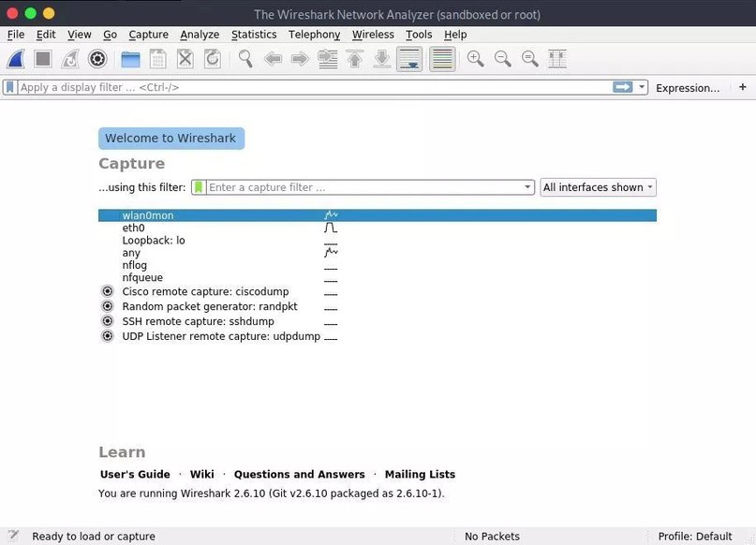This screenshot has width=756, height=545.
Task: Start capturing packets with shark fin icon
Action: [x=16, y=59]
